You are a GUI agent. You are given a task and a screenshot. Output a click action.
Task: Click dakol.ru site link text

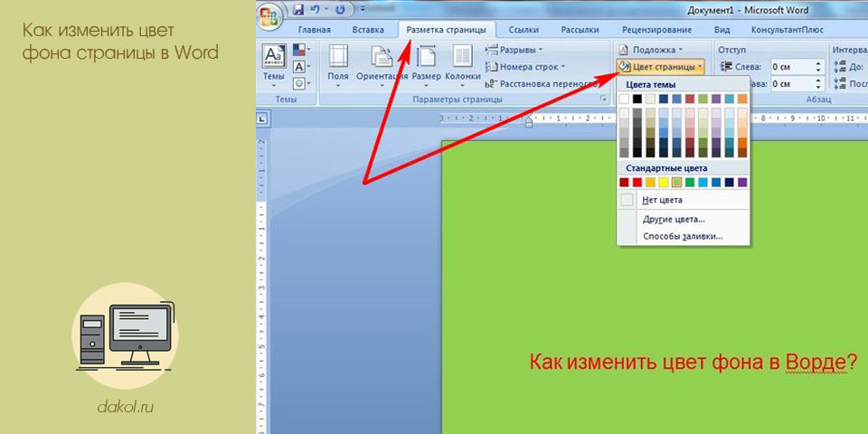(125, 408)
